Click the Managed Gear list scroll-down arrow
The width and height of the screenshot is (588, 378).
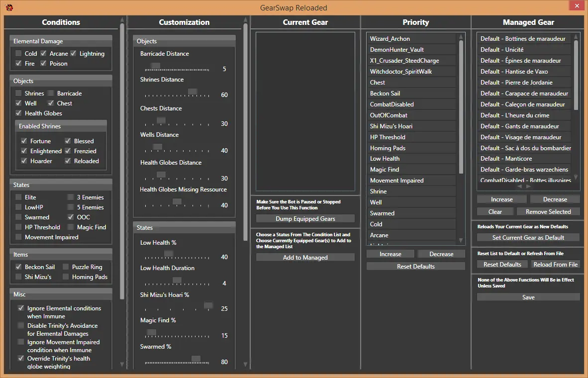tap(576, 177)
